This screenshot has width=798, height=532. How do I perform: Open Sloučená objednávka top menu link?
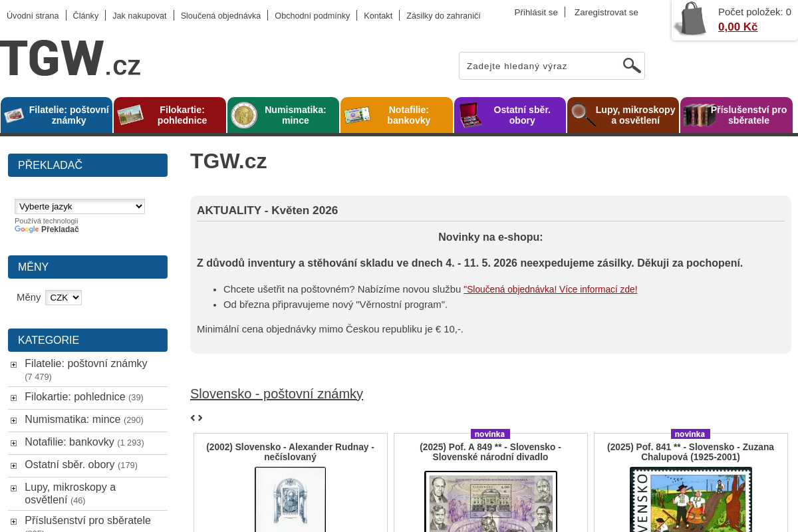221,15
